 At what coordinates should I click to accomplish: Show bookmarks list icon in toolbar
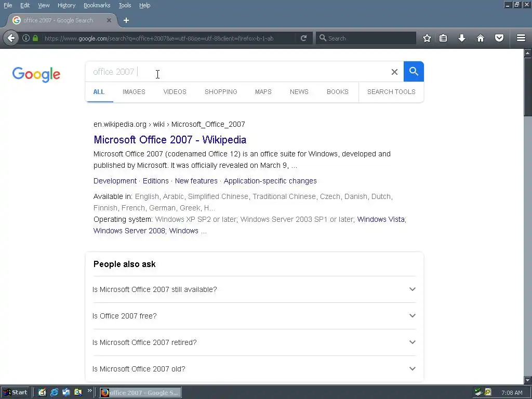pyautogui.click(x=443, y=38)
